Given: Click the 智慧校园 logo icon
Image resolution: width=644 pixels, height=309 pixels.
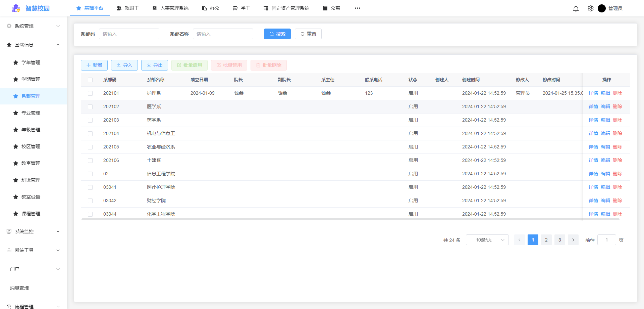Looking at the screenshot, I should coord(16,8).
